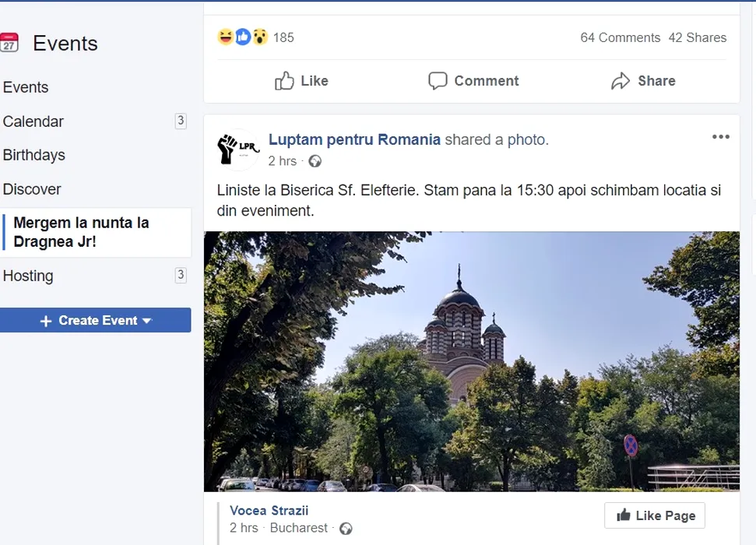
Task: Go to Birthdays in the sidebar
Action: click(34, 155)
